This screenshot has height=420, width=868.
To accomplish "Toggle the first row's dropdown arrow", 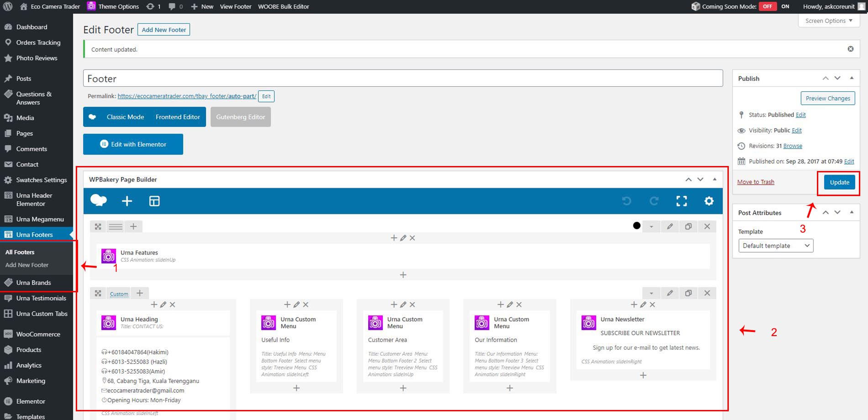I will tap(651, 227).
